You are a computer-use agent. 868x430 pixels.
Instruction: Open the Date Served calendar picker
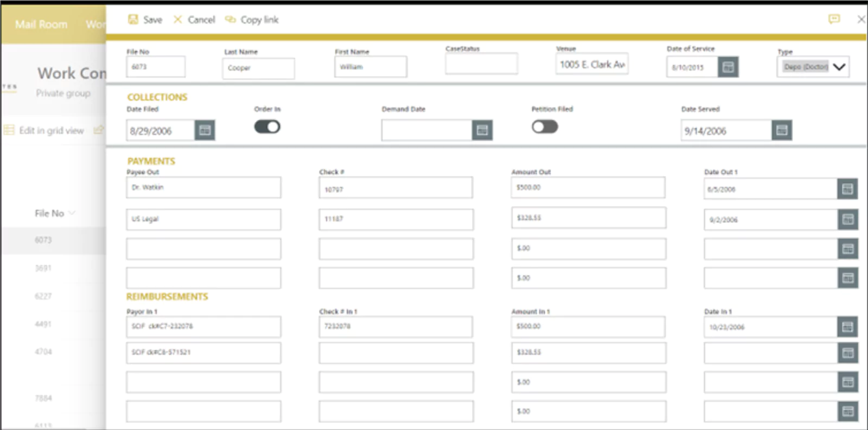click(x=781, y=130)
